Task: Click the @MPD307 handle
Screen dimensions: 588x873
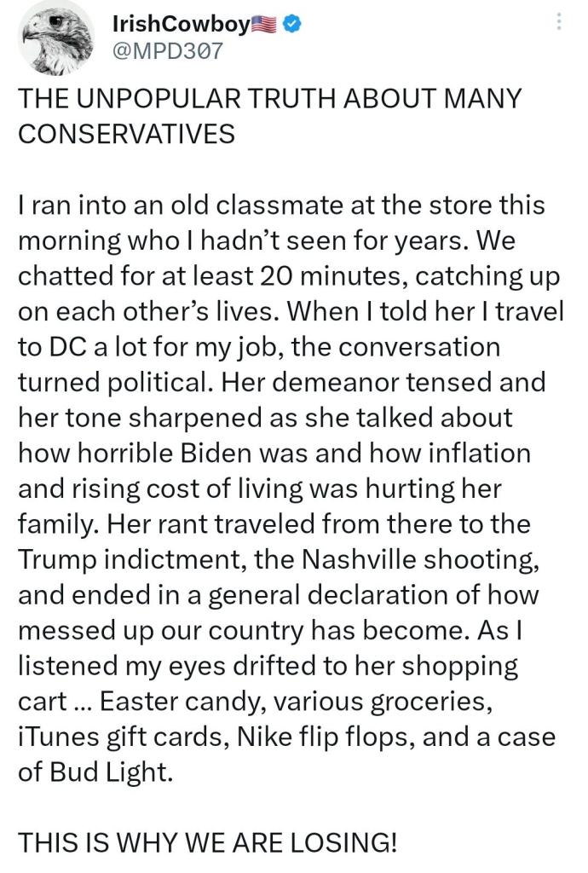Action: coord(167,50)
